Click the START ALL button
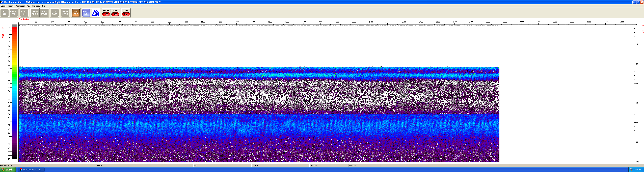Image resolution: width=644 pixels, height=172 pixels. click(x=24, y=13)
